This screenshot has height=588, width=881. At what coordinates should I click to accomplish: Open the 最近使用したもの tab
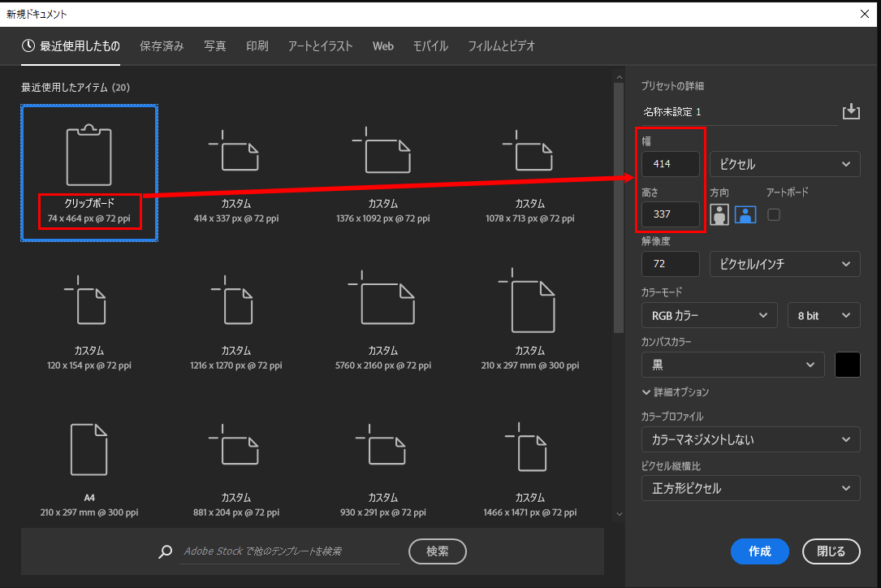71,46
